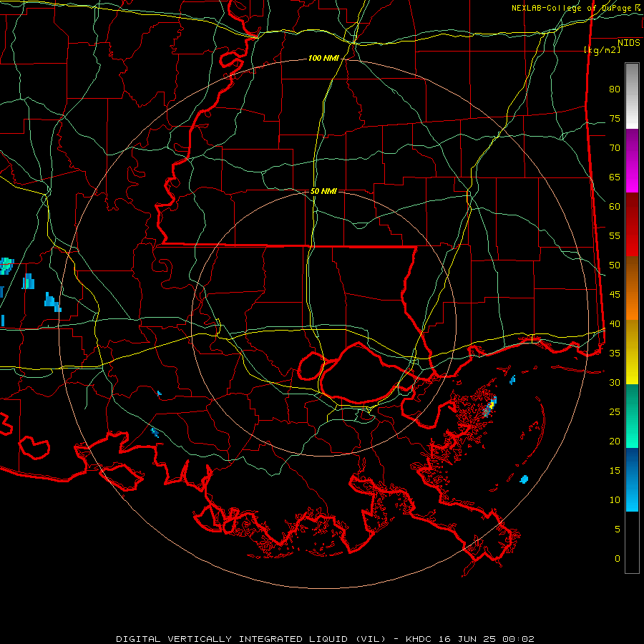Viewport: 644px width, 644px height.
Task: Pick the purple-magenta segment of the color bar
Action: coord(632,160)
